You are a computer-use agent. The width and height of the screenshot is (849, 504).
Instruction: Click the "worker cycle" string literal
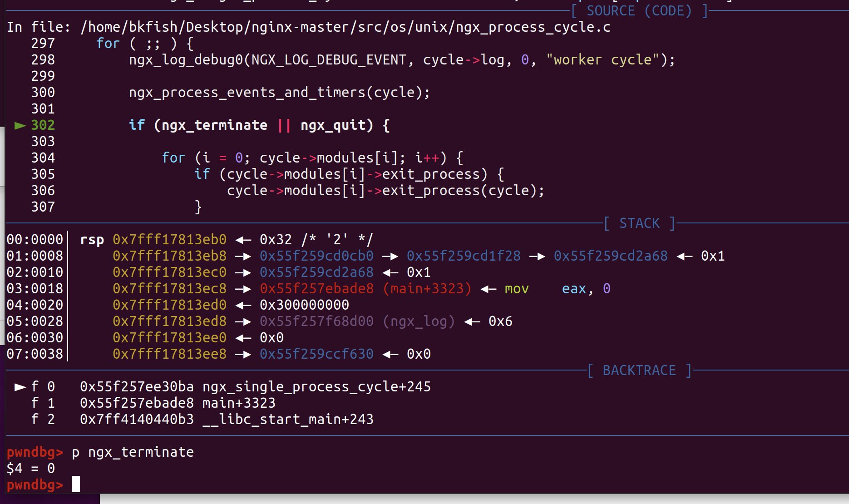[x=603, y=60]
